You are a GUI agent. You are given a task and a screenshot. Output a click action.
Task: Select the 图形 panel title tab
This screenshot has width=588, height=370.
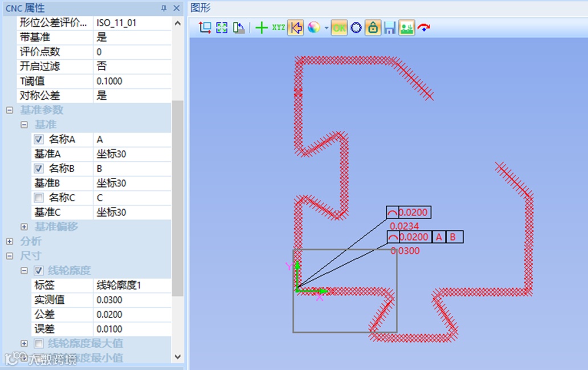click(x=201, y=7)
